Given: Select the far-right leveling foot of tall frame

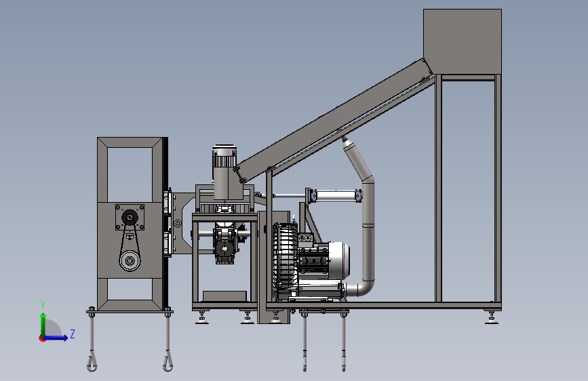Looking at the screenshot, I should click(491, 317).
